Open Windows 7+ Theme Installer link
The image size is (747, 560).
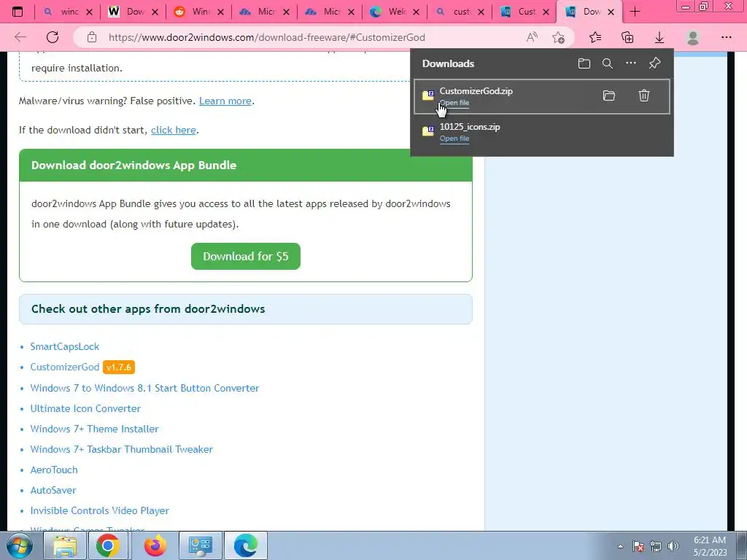[x=94, y=429]
